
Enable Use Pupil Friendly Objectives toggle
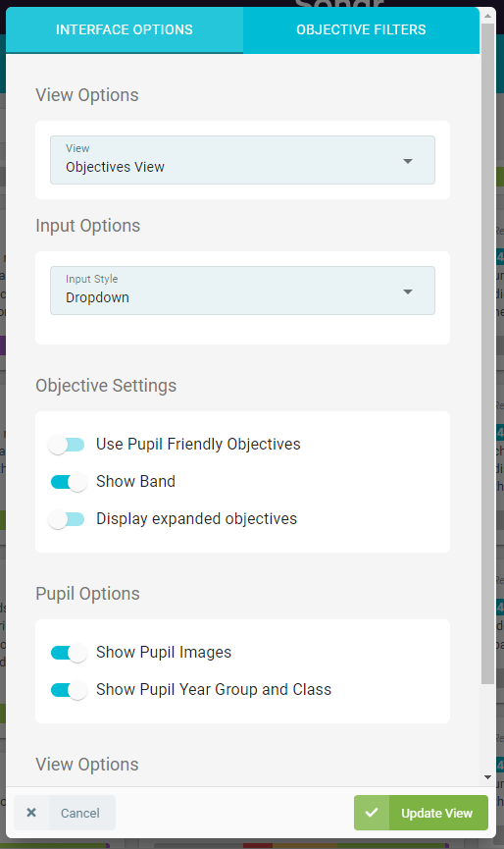coord(67,445)
